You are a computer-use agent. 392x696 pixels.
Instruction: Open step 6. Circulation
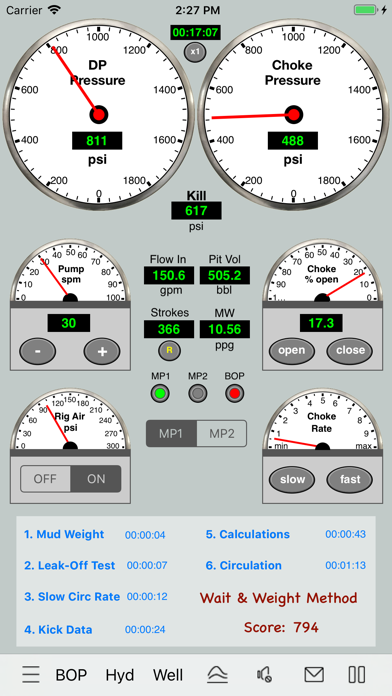244,566
